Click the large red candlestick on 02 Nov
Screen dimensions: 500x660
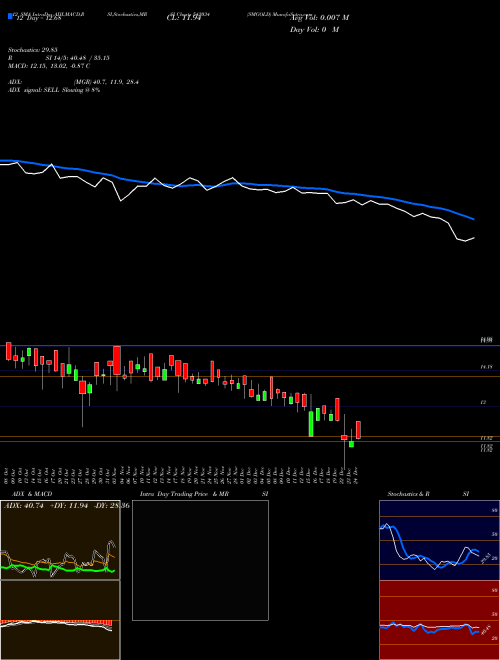pyautogui.click(x=117, y=360)
